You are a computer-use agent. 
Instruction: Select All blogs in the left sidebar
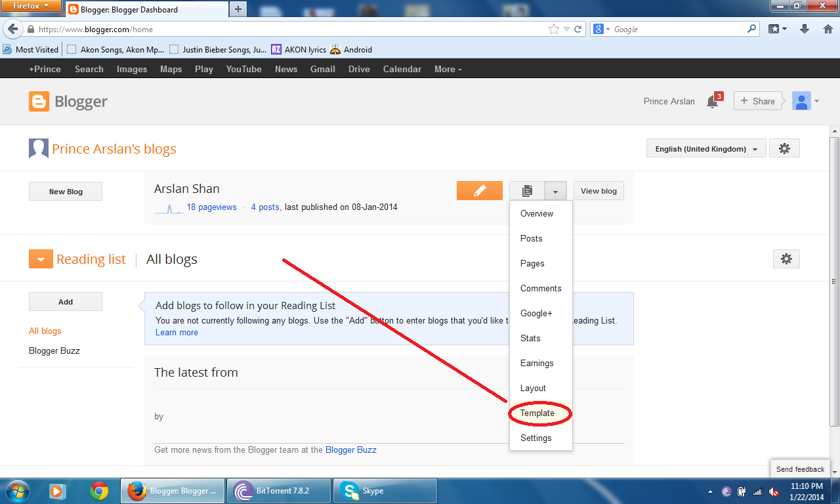(x=45, y=331)
